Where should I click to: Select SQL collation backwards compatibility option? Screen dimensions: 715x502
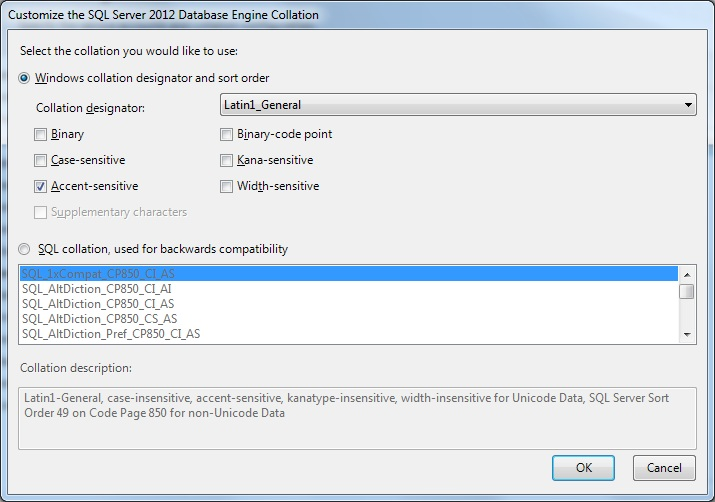pos(24,249)
